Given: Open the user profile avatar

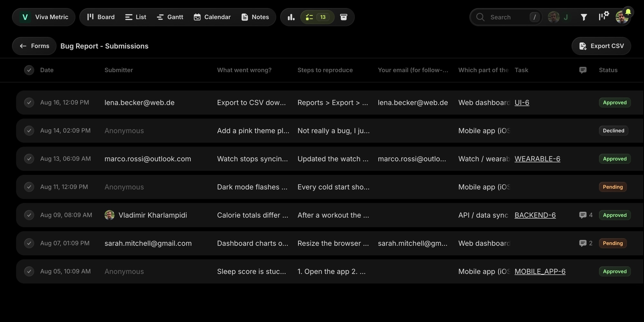Looking at the screenshot, I should (x=622, y=17).
